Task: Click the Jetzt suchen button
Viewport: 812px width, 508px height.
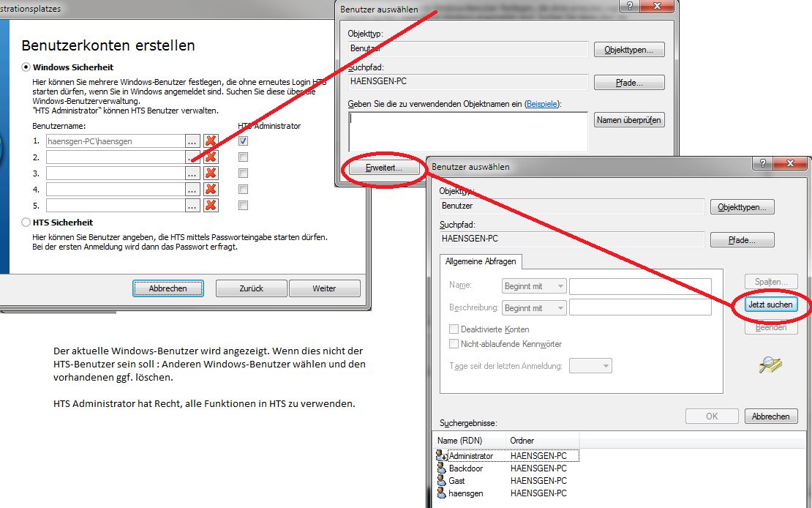Action: point(770,305)
